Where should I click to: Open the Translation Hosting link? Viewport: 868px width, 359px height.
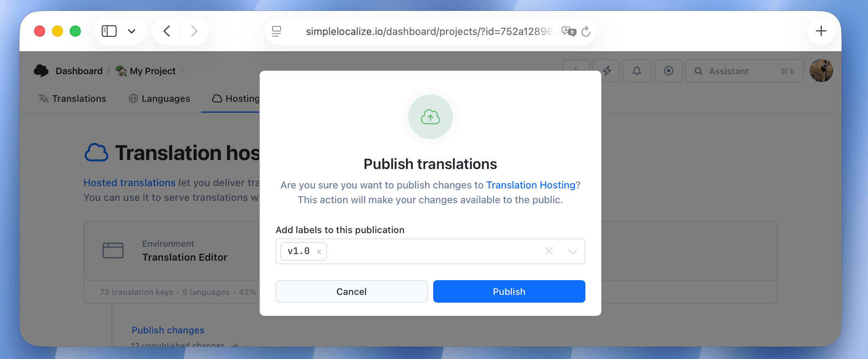(x=532, y=185)
